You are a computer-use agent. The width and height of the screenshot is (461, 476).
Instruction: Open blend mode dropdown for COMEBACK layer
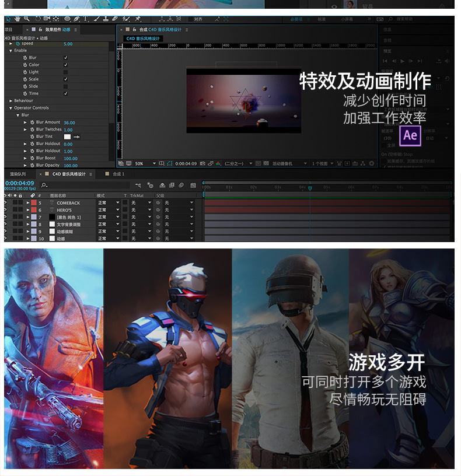pos(109,202)
